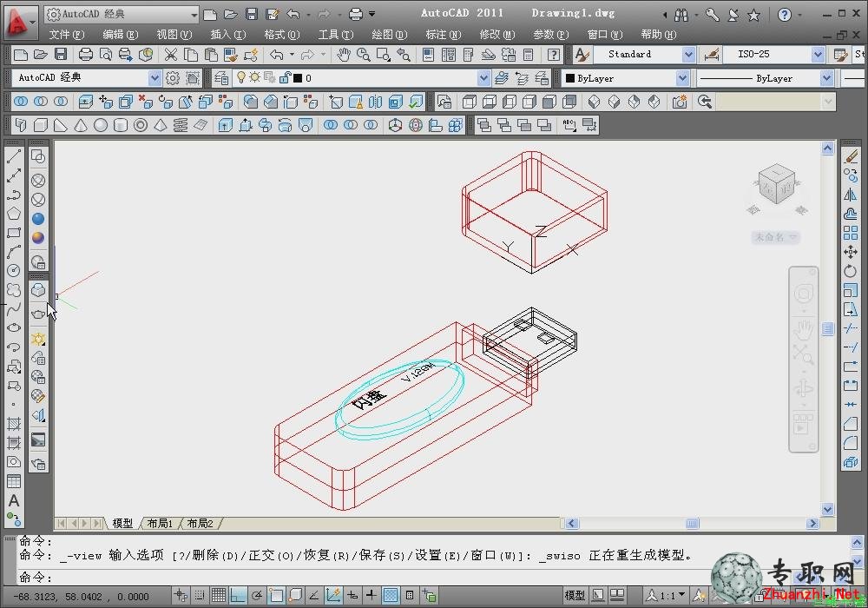Open the 绘图(D) menu
868x608 pixels.
coord(389,35)
